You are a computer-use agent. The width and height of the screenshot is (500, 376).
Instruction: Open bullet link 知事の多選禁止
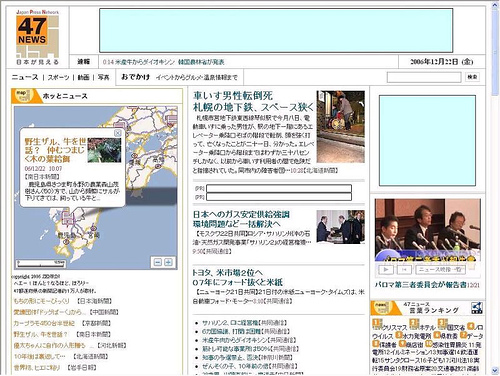247,357
